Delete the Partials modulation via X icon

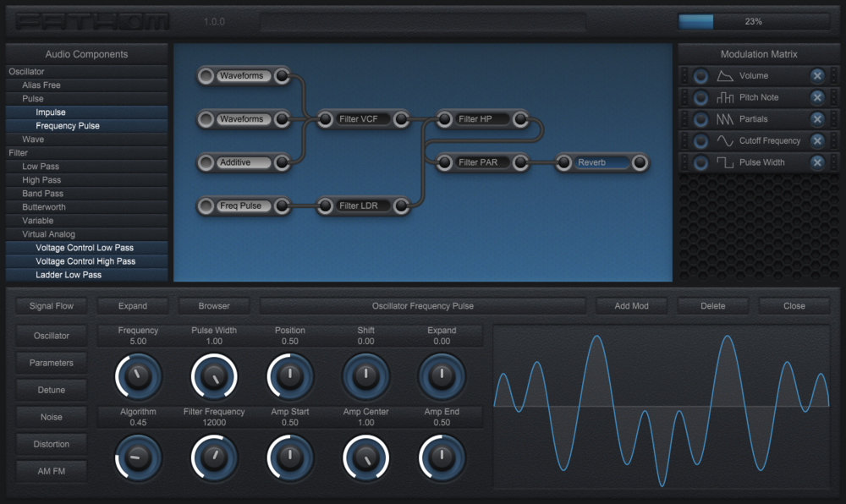coord(817,119)
